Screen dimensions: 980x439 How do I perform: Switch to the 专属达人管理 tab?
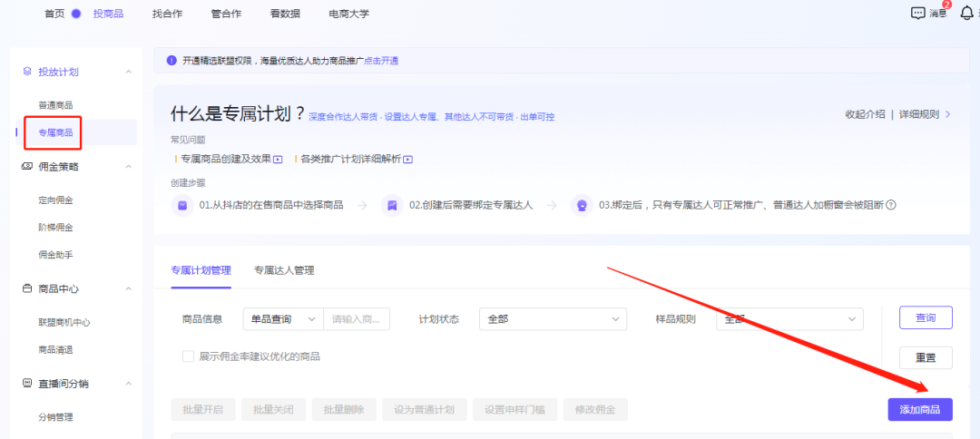point(284,270)
